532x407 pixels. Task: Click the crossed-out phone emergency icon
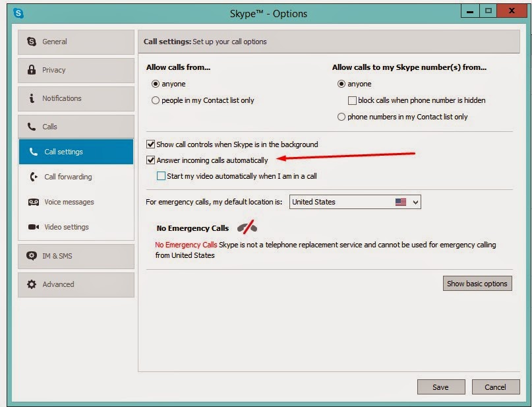point(247,227)
